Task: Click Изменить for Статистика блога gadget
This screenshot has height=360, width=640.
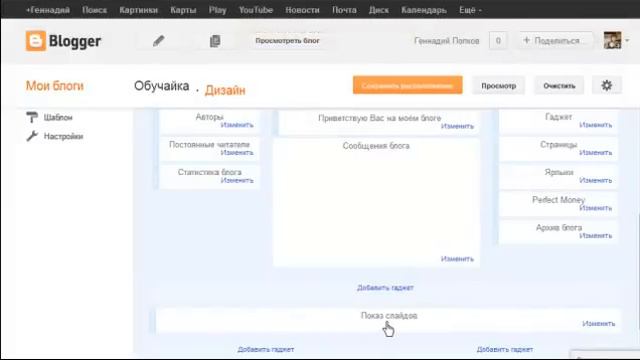Action: pos(237,180)
